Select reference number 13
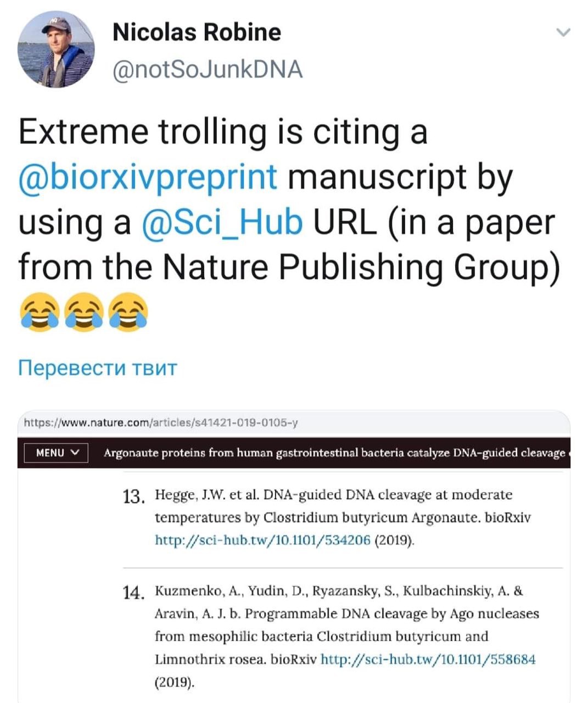 coord(134,497)
